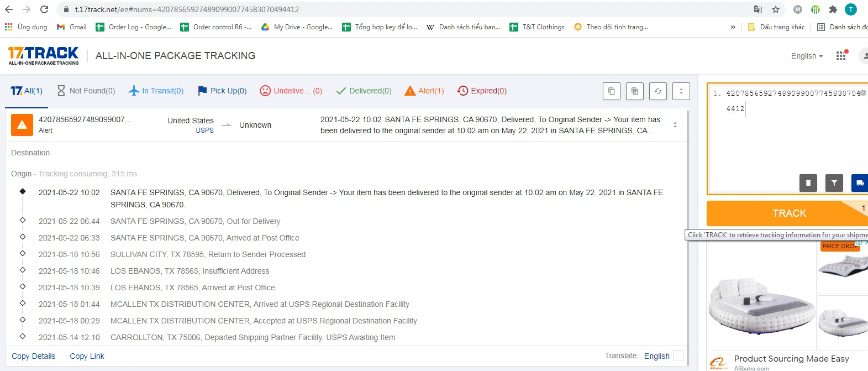Select the In Transit(0) tab

pyautogui.click(x=156, y=91)
